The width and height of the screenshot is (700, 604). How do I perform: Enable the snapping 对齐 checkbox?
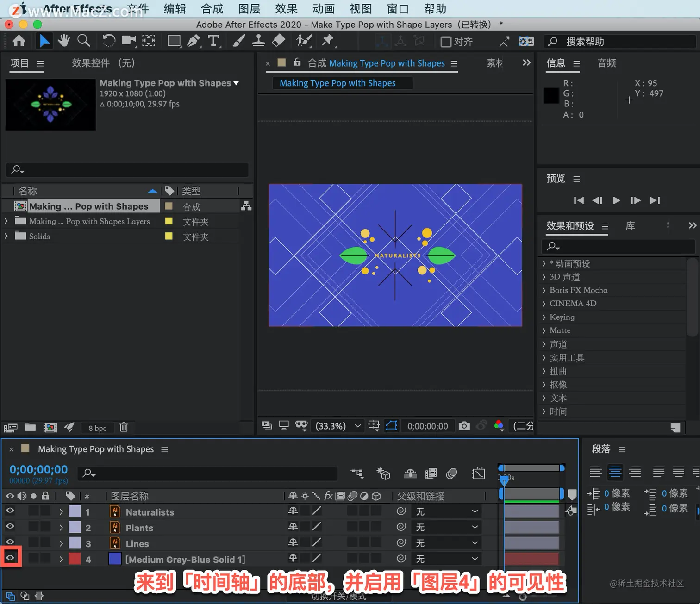coord(446,42)
